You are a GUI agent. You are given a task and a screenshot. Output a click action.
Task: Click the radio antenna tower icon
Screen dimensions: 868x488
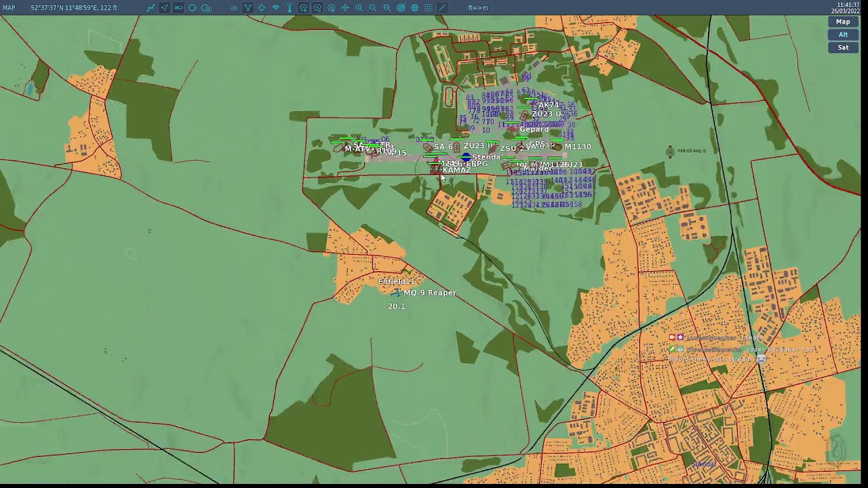290,8
